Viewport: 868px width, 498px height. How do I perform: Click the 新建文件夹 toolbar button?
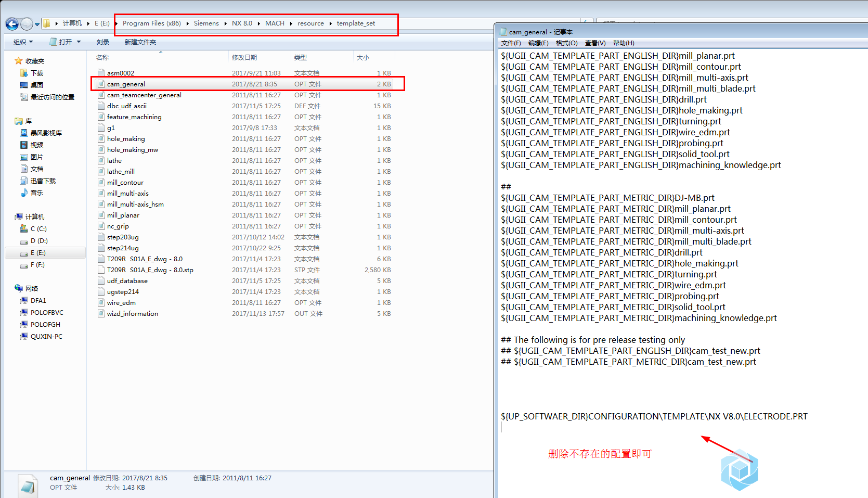[140, 42]
